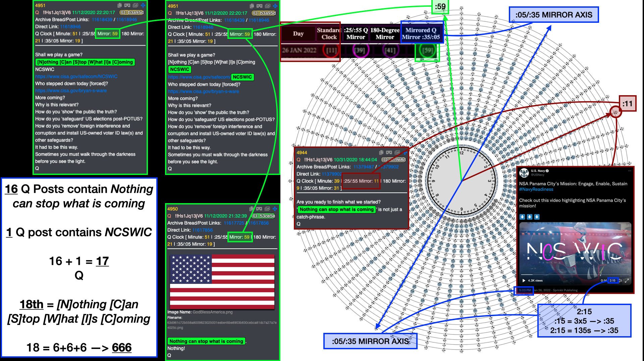Click the circled [59] cell in the clock table
Viewport: 644px width, 361px height.
(x=427, y=51)
